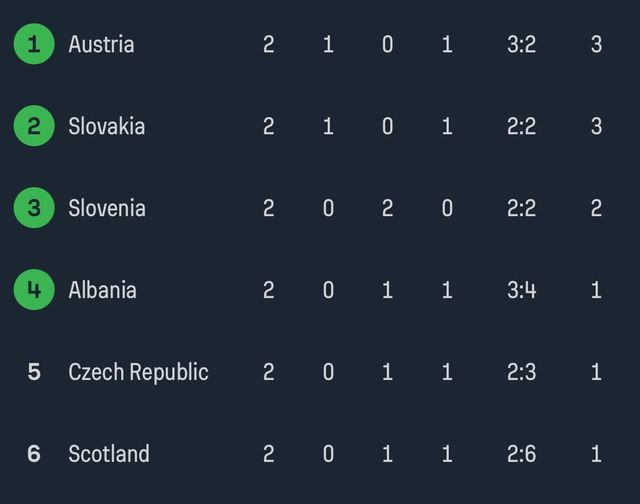Image resolution: width=640 pixels, height=504 pixels.
Task: Click rank number 6 beside Scotland
Action: tap(34, 454)
